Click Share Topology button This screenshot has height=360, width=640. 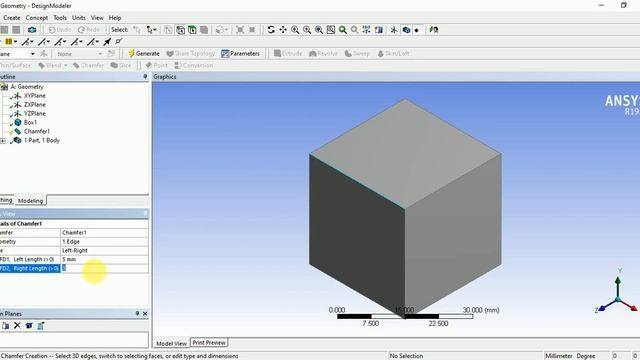click(x=191, y=53)
